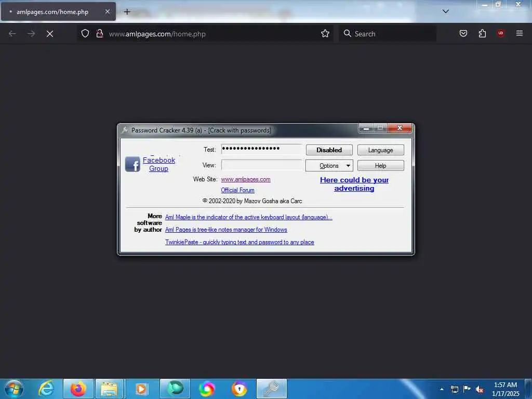Viewport: 532px width, 399px height.
Task: Click the View text field
Action: 261,165
